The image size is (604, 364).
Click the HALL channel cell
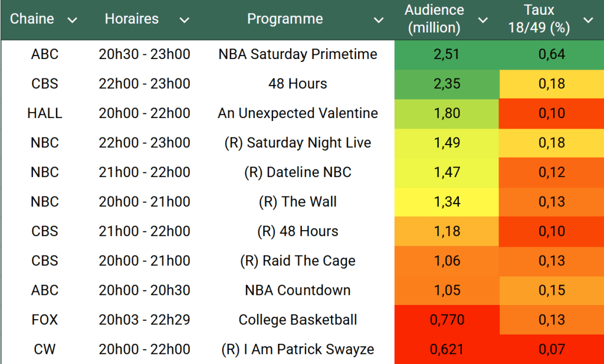point(45,113)
